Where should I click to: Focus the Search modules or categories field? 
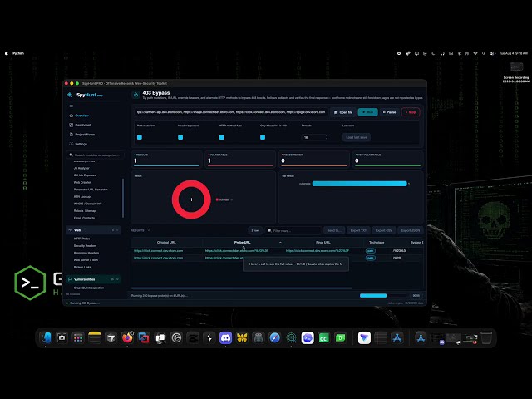click(96, 155)
